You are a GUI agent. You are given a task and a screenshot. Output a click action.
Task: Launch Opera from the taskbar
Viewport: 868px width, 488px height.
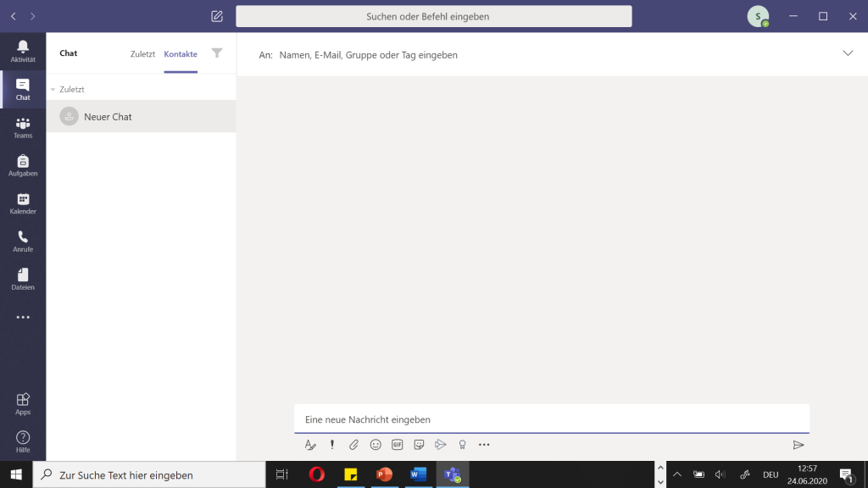point(317,474)
